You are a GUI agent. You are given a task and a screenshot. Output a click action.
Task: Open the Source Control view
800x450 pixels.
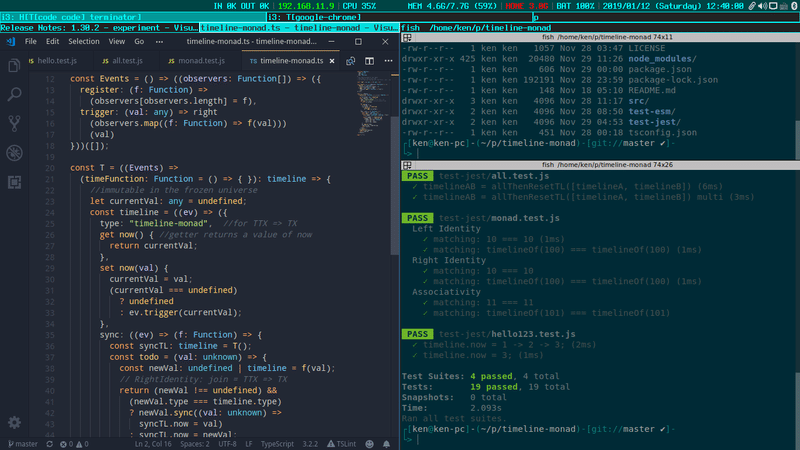click(x=14, y=123)
